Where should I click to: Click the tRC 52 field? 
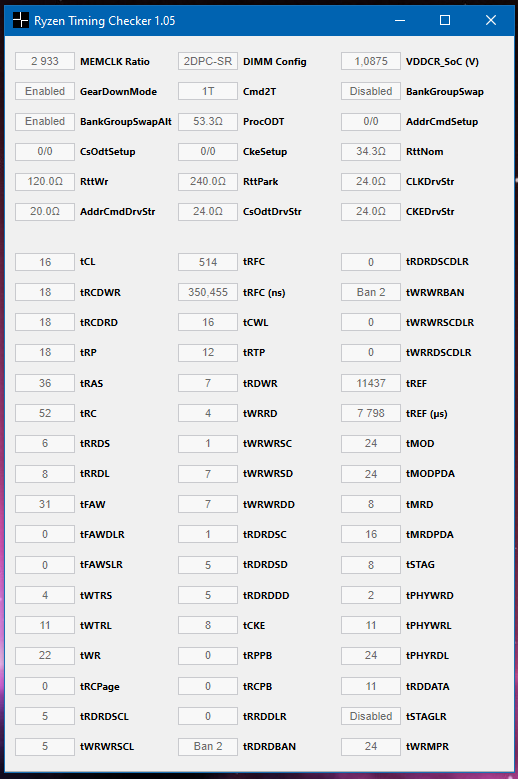[x=45, y=413]
